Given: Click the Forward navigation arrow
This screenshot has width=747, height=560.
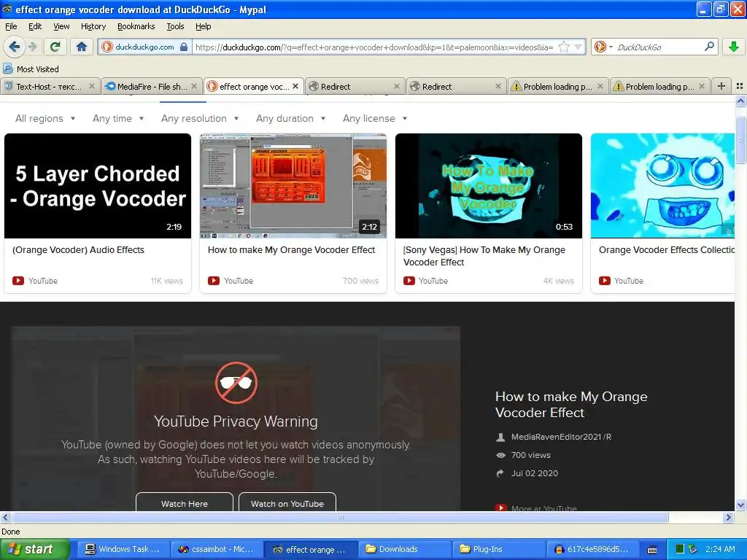Looking at the screenshot, I should point(32,47).
